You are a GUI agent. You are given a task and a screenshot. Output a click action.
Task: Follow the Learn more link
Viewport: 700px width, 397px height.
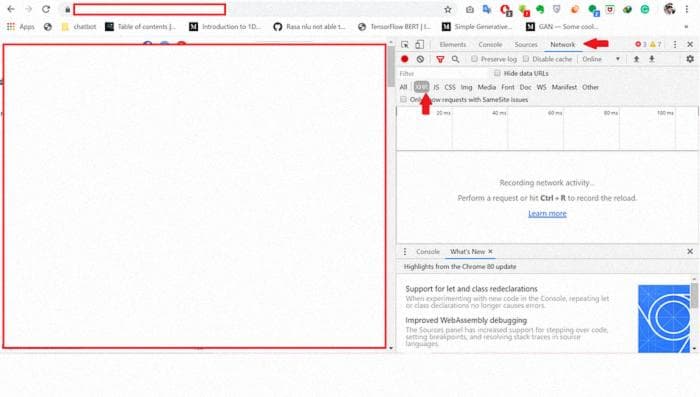(547, 213)
